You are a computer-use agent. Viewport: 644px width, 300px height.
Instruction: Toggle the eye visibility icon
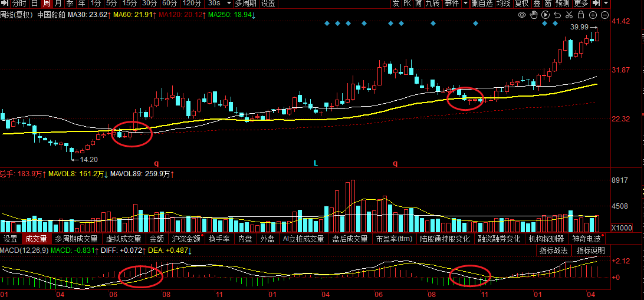[x=522, y=15]
